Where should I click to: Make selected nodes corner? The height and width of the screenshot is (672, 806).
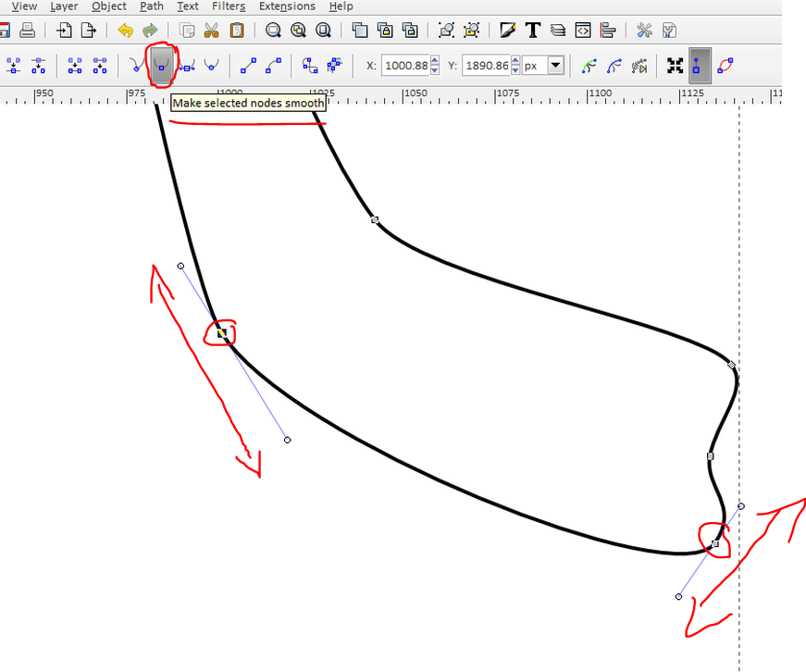(x=136, y=66)
